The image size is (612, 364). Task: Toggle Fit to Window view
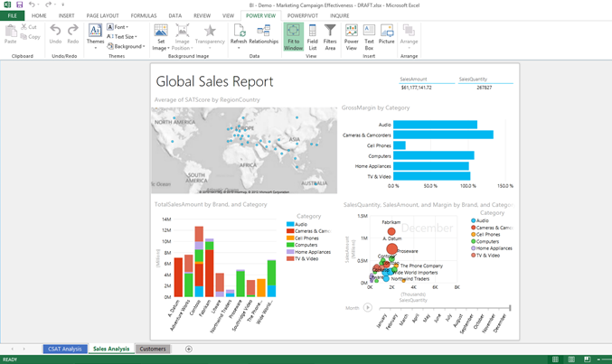[294, 37]
